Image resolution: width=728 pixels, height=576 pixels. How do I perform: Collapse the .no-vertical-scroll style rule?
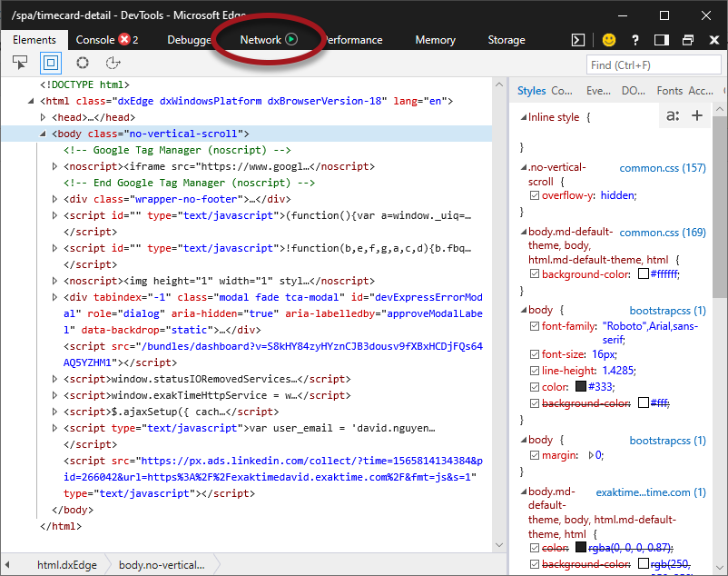click(x=524, y=167)
